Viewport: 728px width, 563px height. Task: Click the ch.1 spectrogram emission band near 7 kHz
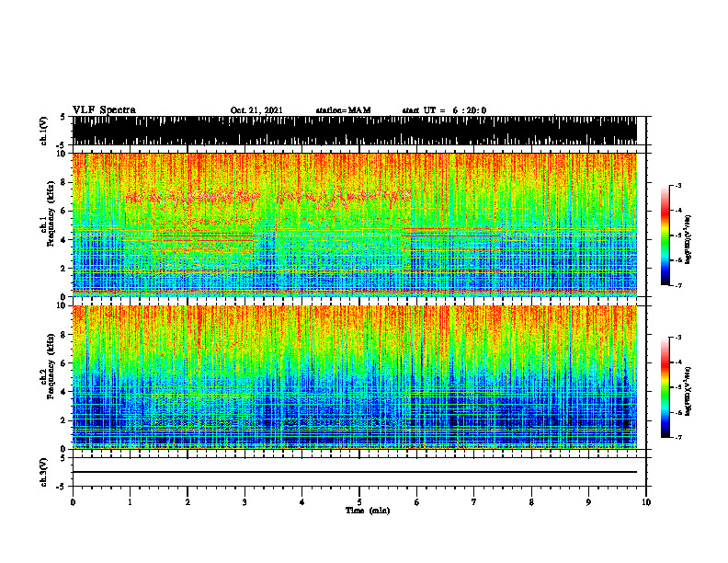coord(267,197)
